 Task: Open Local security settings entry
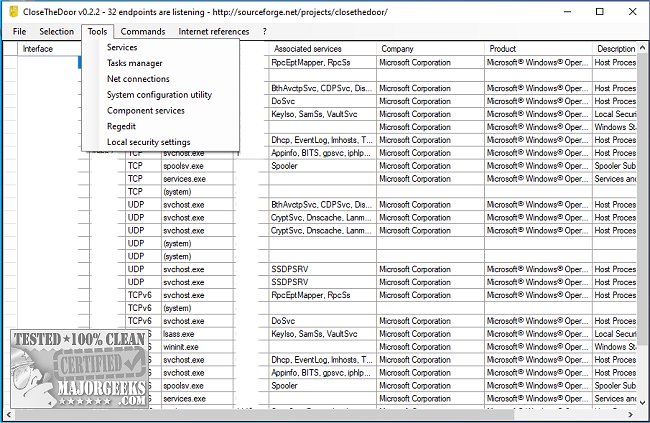coord(160,142)
